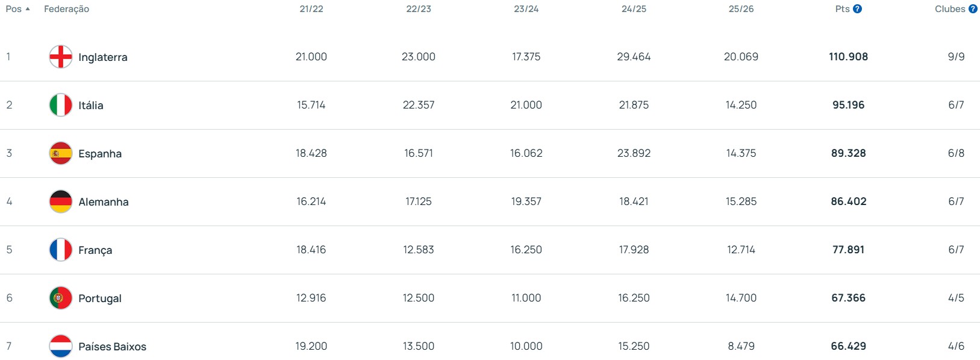Click the France flag icon
980x360 pixels.
click(x=61, y=250)
